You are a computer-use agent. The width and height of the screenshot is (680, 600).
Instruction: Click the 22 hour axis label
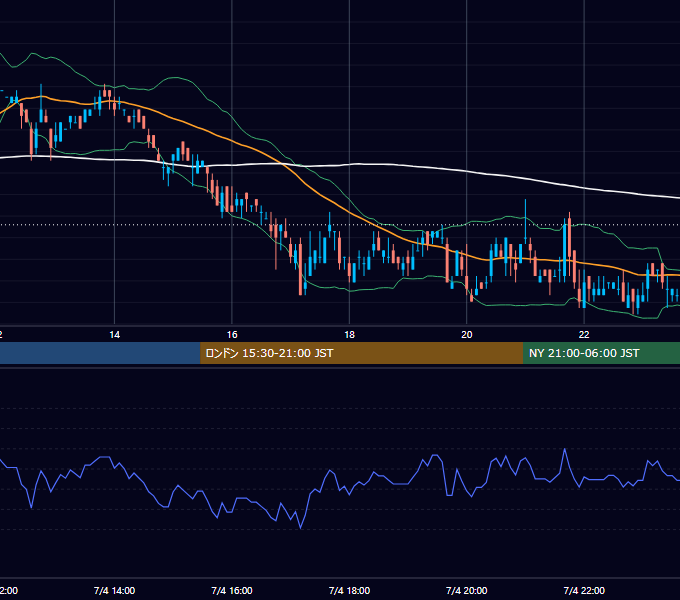click(584, 335)
